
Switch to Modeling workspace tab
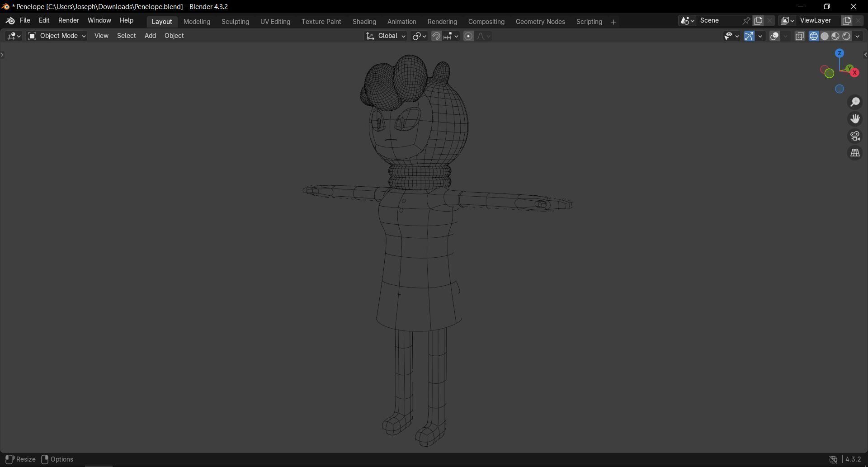point(197,22)
